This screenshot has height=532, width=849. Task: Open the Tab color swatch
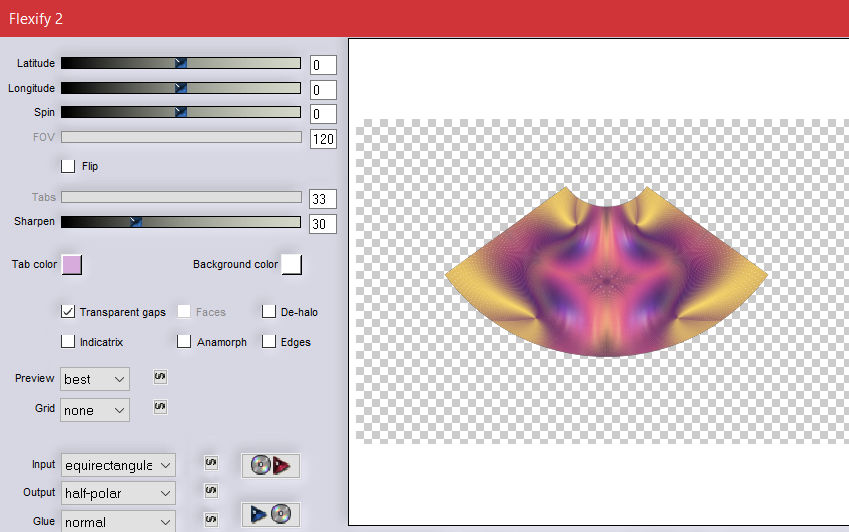click(72, 265)
